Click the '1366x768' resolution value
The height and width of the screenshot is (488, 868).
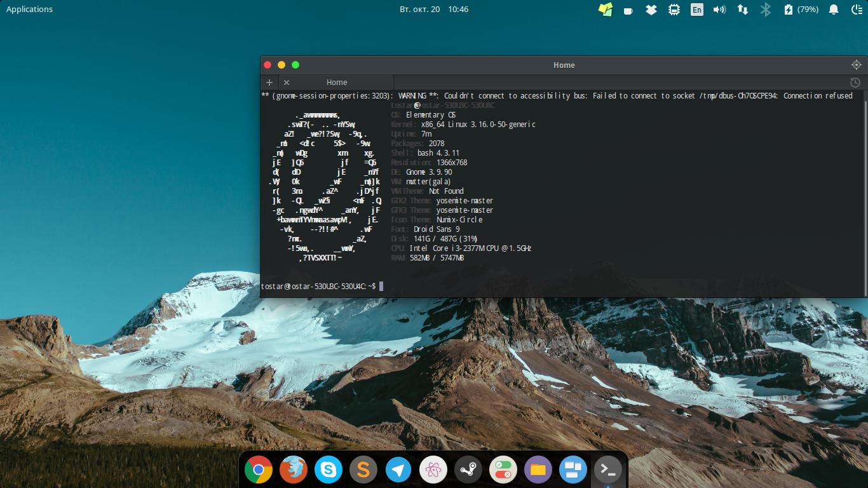coord(452,163)
